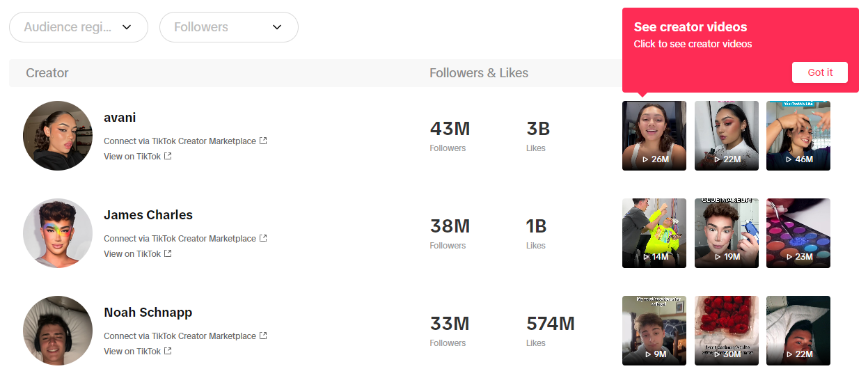The width and height of the screenshot is (868, 378).
Task: Click external icon next to James Charles' View on TikTok
Action: click(168, 253)
